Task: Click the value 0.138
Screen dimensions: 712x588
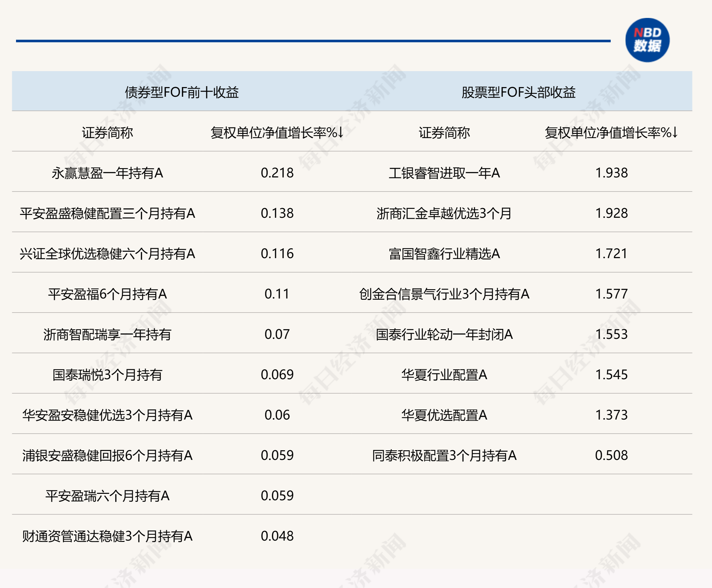Action: pos(277,213)
